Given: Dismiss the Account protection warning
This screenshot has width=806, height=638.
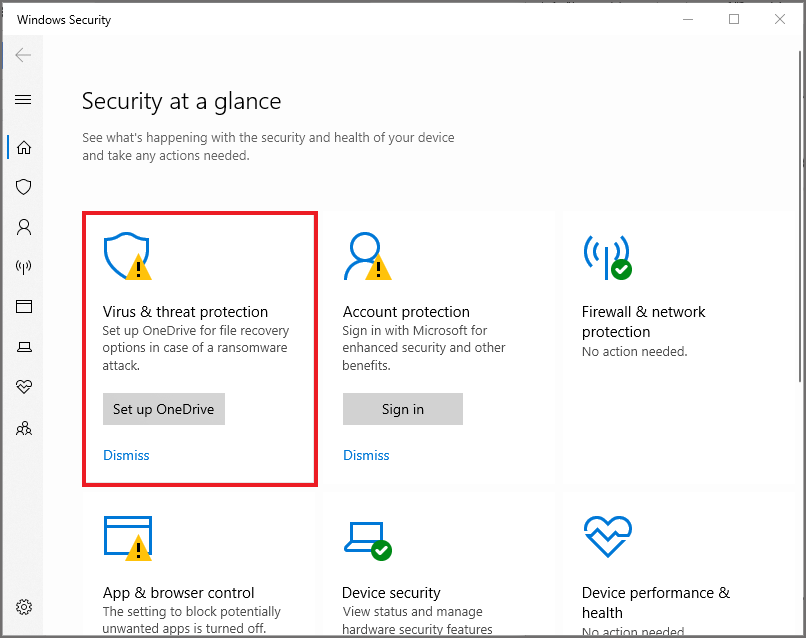Looking at the screenshot, I should [x=366, y=455].
